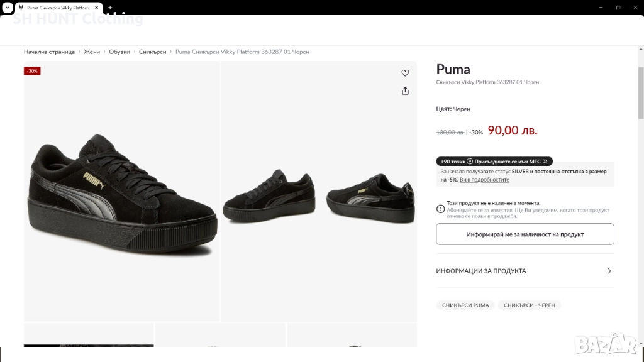Open the main side-view shoe photo
The width and height of the screenshot is (644, 362).
pos(122,192)
